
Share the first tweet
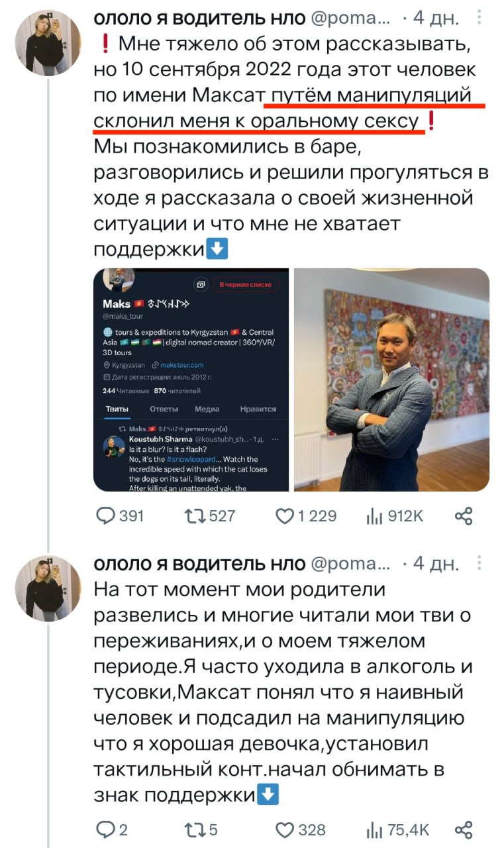(464, 516)
